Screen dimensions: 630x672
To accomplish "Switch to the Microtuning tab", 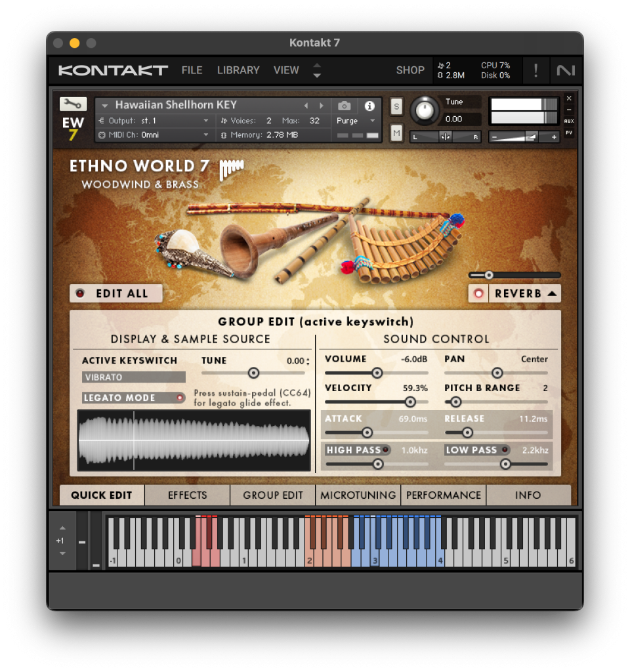I will pyautogui.click(x=358, y=495).
